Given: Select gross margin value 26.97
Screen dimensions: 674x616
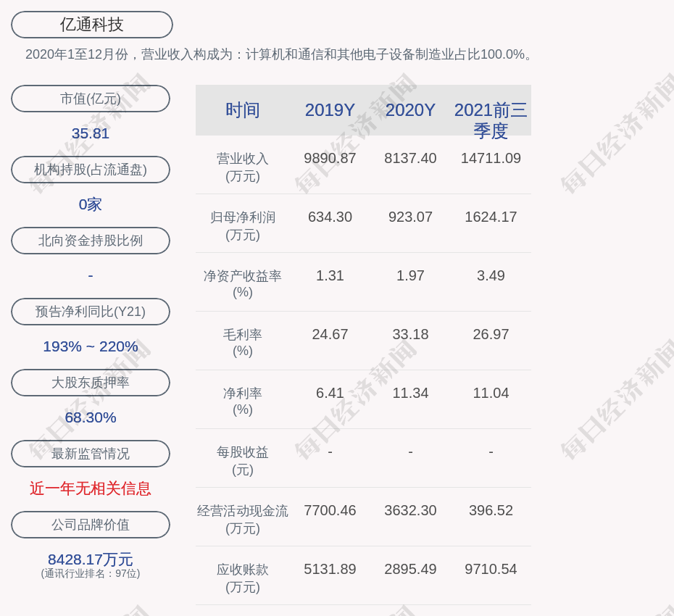Looking at the screenshot, I should point(491,334).
